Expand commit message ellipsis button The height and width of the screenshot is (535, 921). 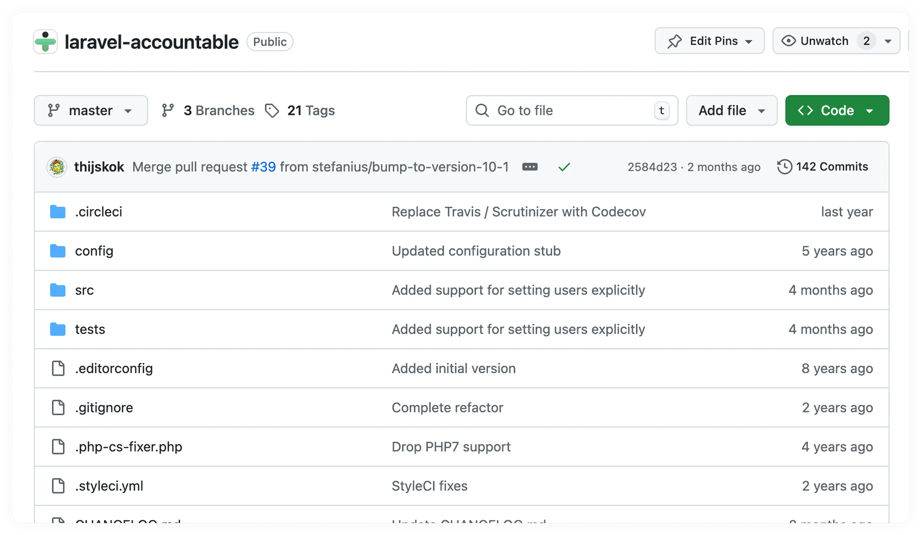tap(530, 167)
